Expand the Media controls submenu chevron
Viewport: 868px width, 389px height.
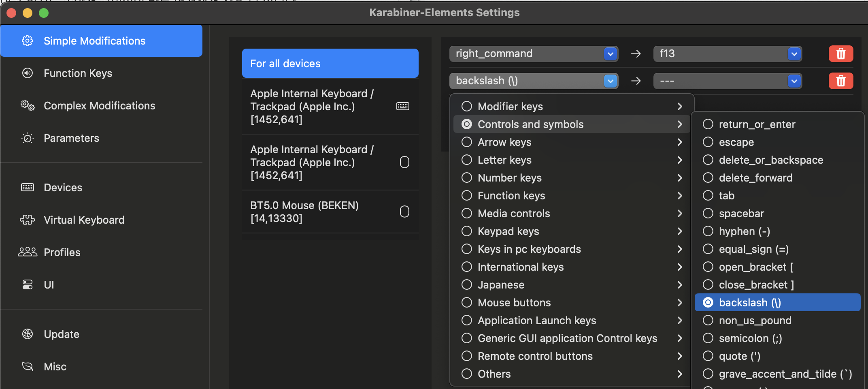pyautogui.click(x=680, y=214)
